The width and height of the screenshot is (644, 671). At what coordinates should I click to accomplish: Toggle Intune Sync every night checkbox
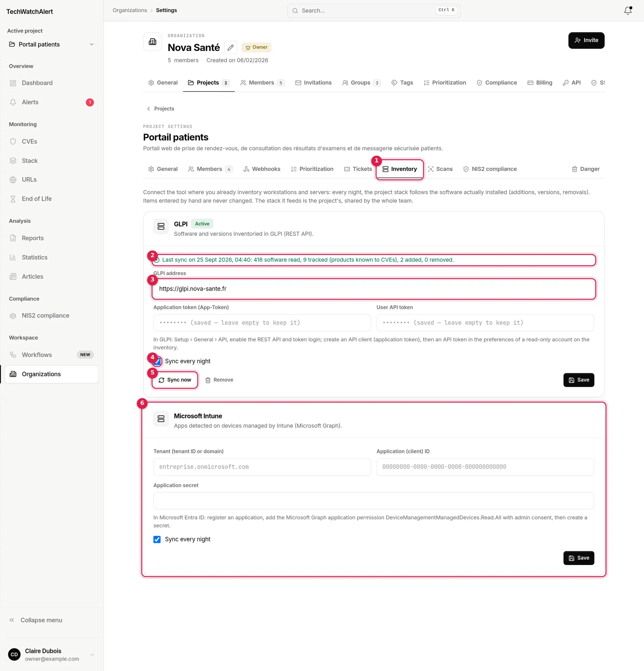157,539
